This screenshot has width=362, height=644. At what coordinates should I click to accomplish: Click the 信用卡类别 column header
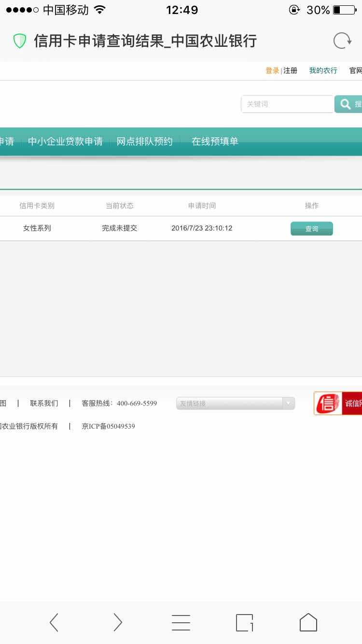(x=37, y=206)
